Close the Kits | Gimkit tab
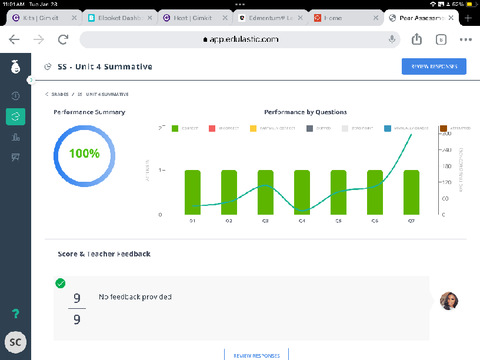 [74, 18]
